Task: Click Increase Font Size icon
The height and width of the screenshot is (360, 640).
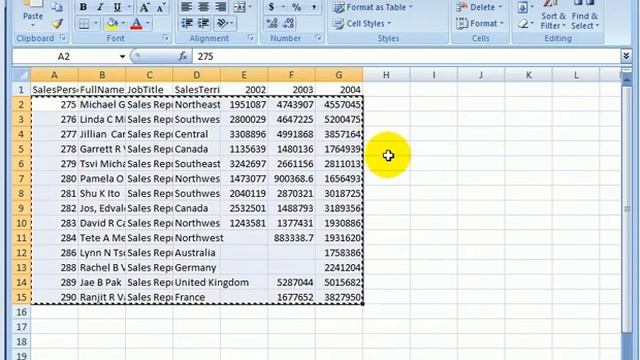Action: click(x=144, y=7)
